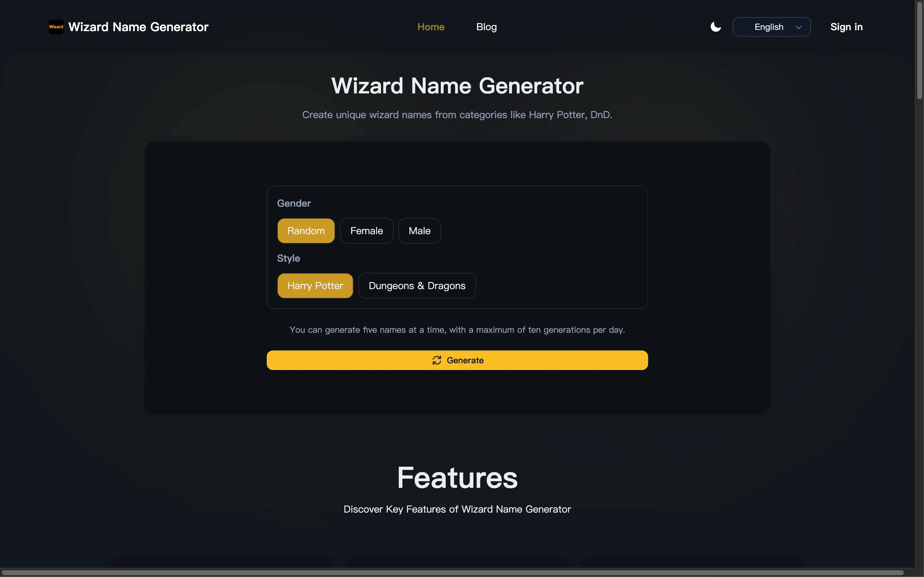Select Male gender option

coord(420,230)
